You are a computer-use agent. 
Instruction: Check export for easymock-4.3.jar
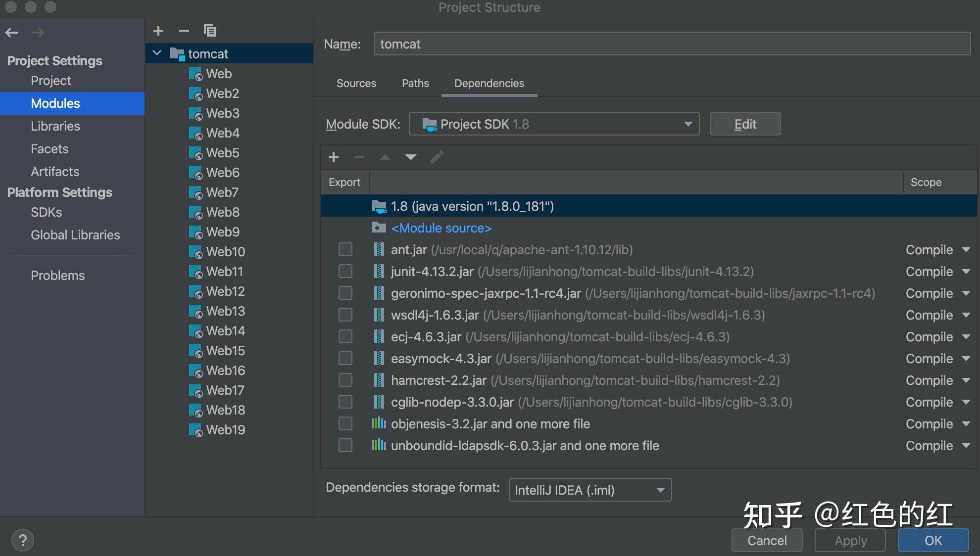[345, 358]
